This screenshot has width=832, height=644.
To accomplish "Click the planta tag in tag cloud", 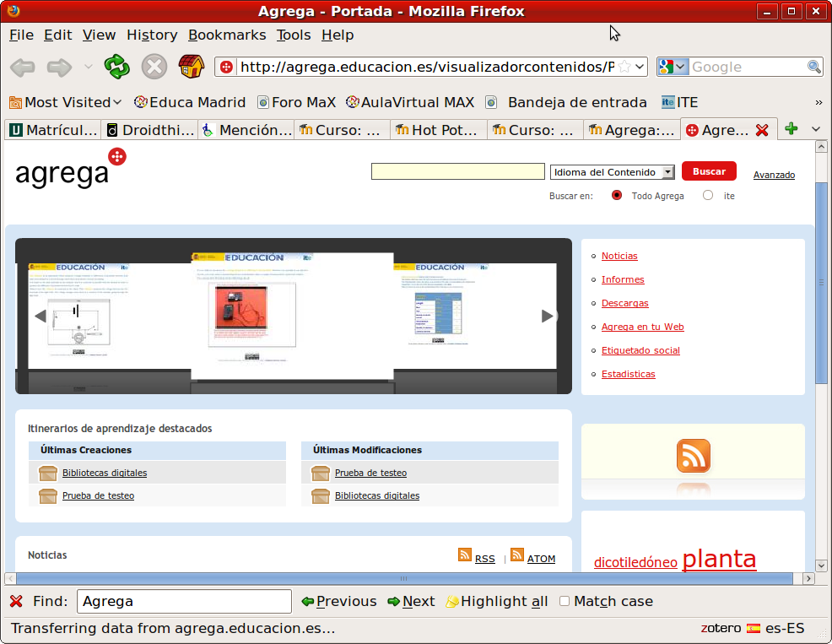I will (719, 559).
